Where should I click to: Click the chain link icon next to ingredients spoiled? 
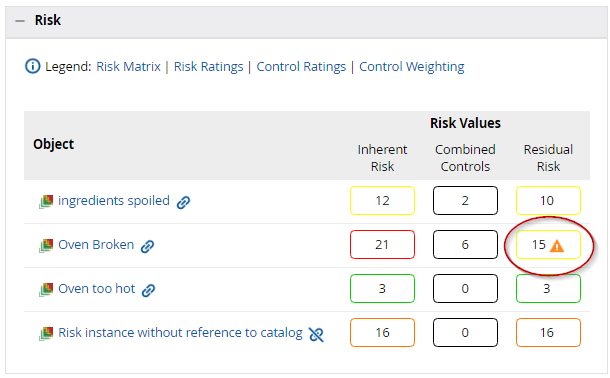coord(183,202)
